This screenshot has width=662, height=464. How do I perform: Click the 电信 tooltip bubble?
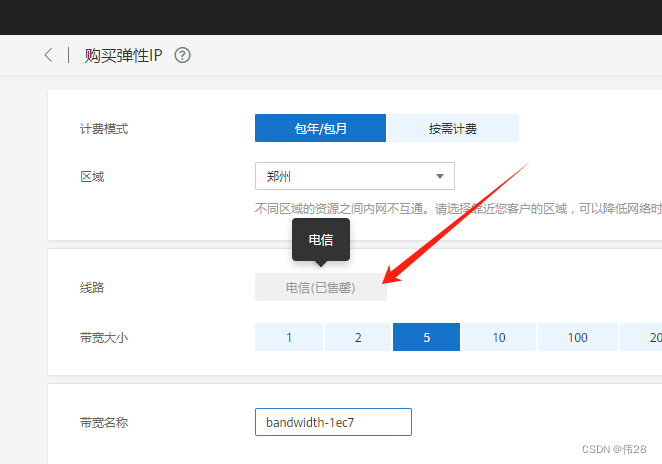click(x=320, y=240)
